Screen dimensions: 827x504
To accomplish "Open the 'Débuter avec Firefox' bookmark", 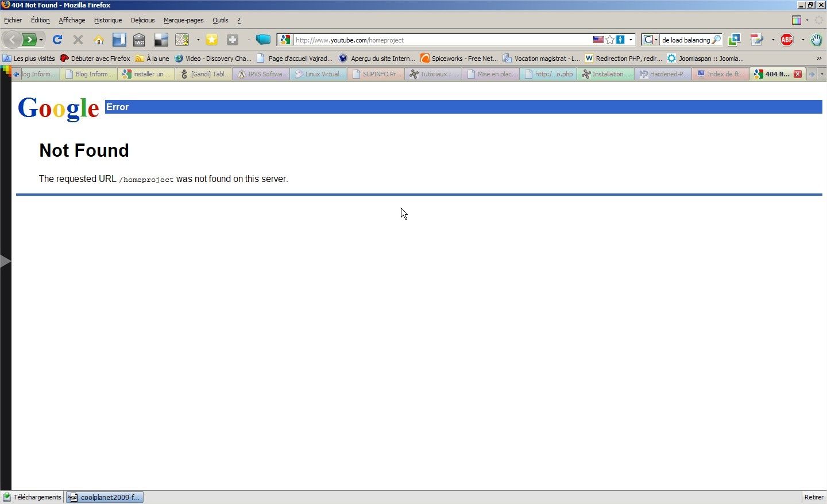I will [x=95, y=59].
